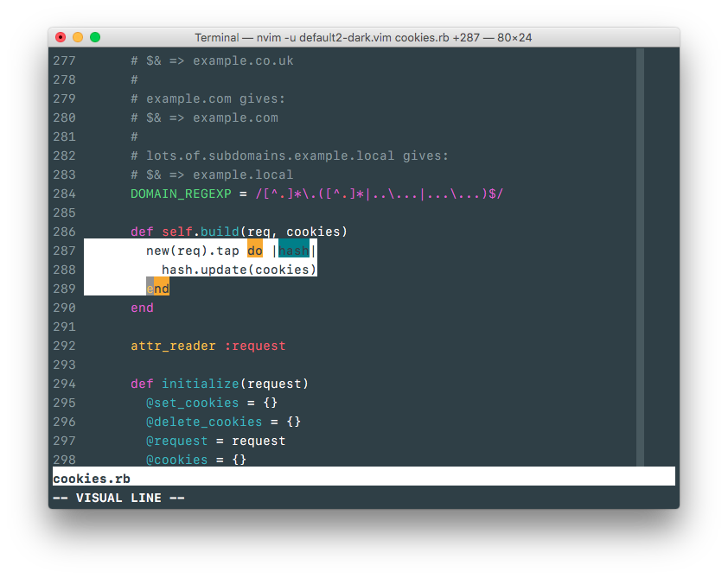Viewport: 728px width, 578px height.
Task: Select the initialize method name on line 294
Action: [x=200, y=384]
